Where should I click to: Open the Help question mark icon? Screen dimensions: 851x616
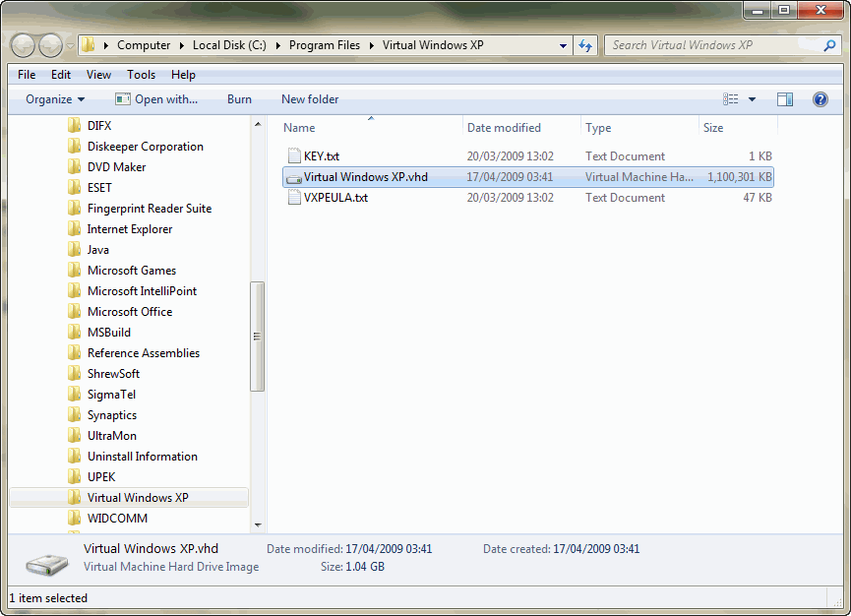tap(820, 99)
